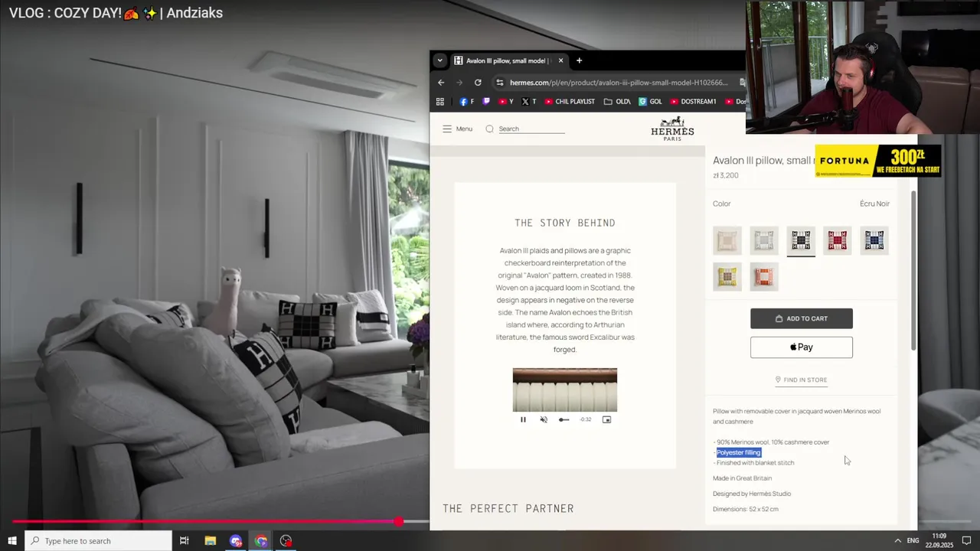Click the 'Made in Great Britain' text
This screenshot has height=551, width=980.
[742, 478]
